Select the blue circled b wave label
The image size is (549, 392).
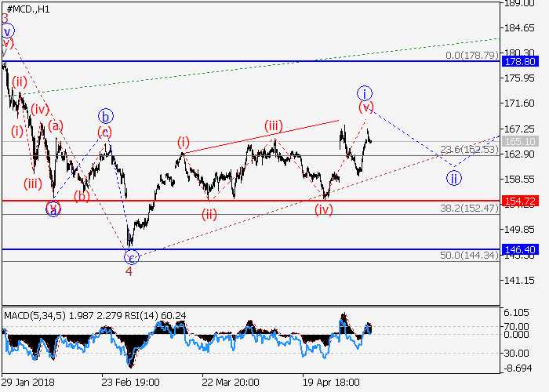pos(104,117)
